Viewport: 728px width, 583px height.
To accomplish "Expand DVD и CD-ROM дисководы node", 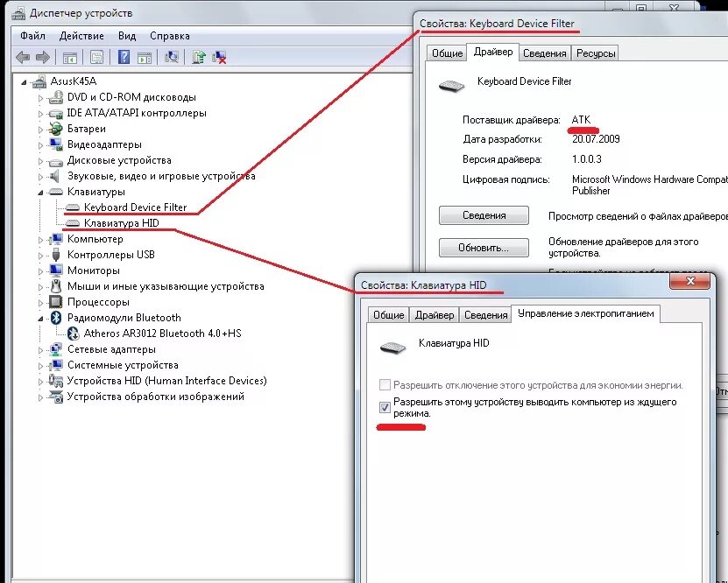I will pyautogui.click(x=40, y=98).
